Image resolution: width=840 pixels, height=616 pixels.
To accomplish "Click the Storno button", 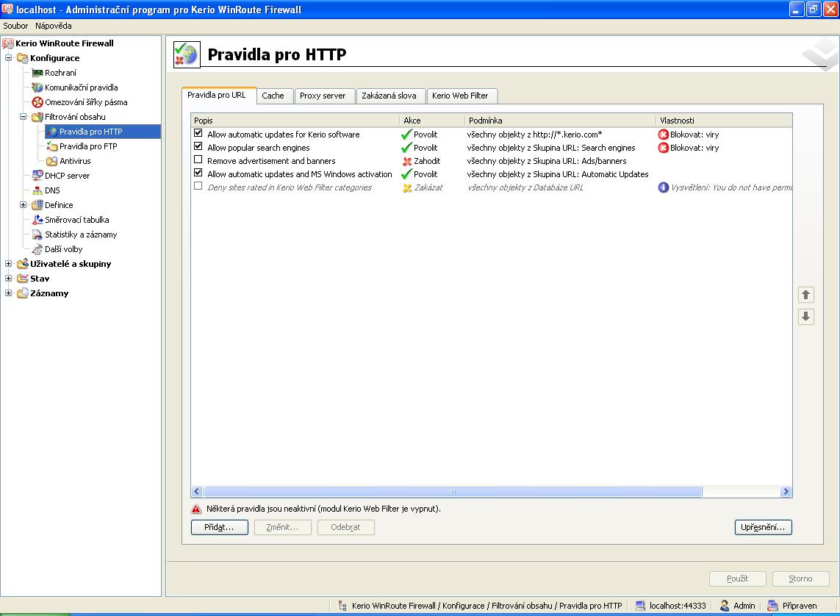I will click(x=801, y=579).
